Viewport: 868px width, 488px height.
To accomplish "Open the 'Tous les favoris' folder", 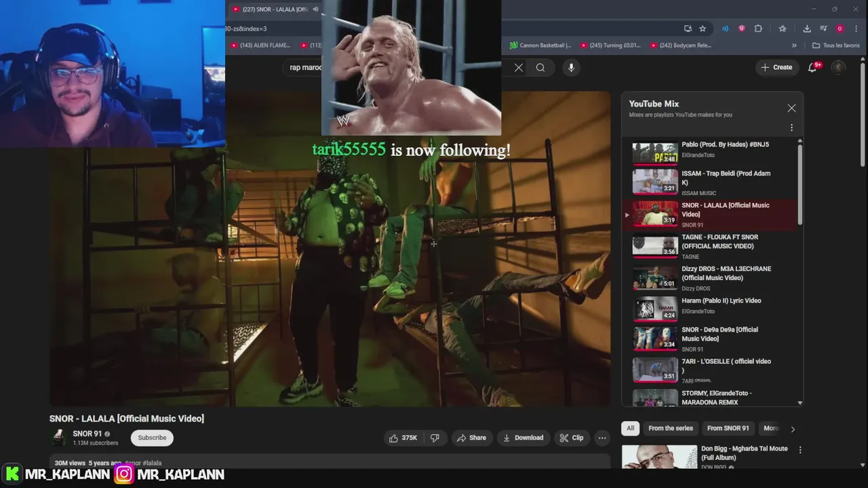I will 835,45.
